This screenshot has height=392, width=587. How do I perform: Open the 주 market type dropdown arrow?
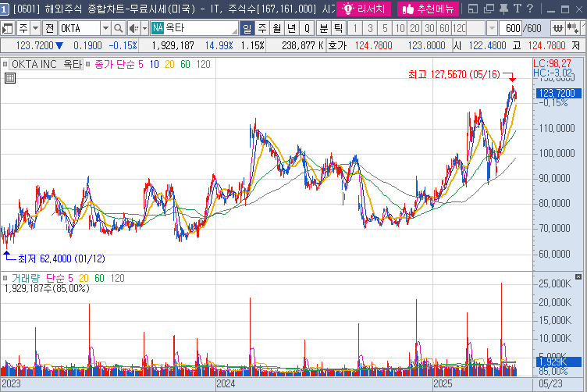pyautogui.click(x=36, y=28)
